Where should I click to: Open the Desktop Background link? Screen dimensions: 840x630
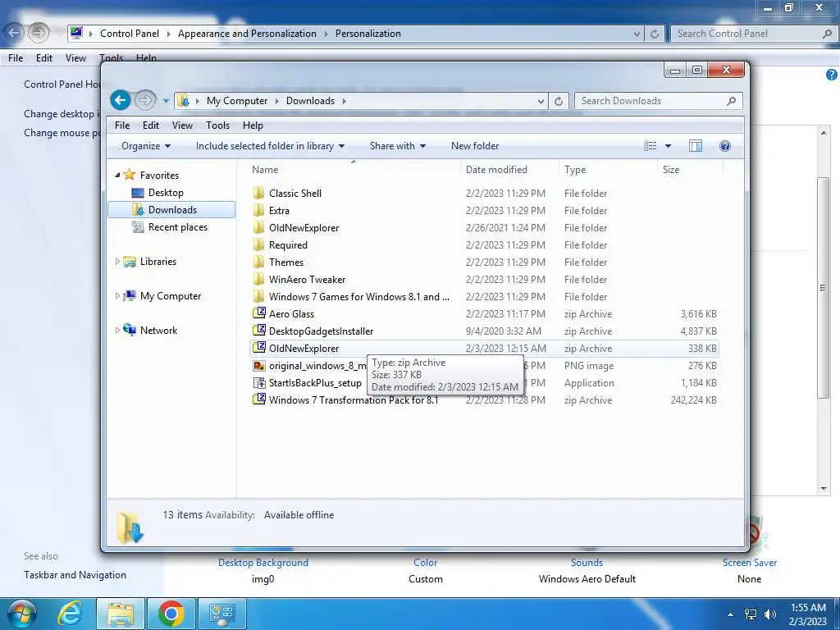coord(263,563)
